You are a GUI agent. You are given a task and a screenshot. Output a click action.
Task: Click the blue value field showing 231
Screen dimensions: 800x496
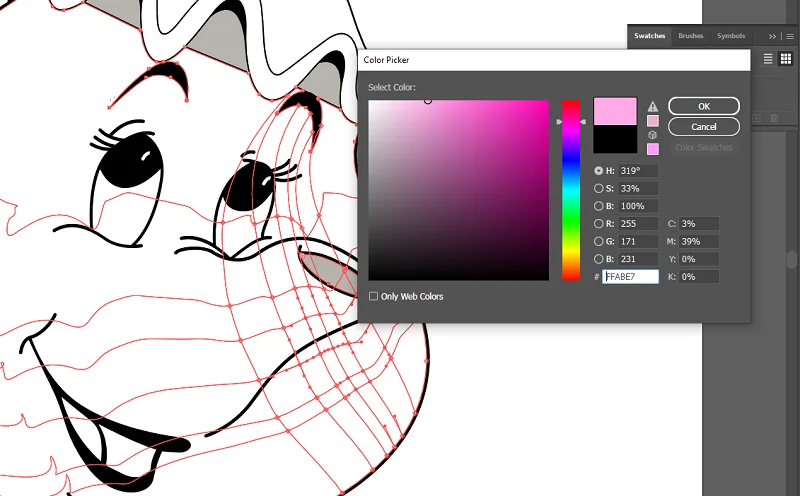click(638, 259)
